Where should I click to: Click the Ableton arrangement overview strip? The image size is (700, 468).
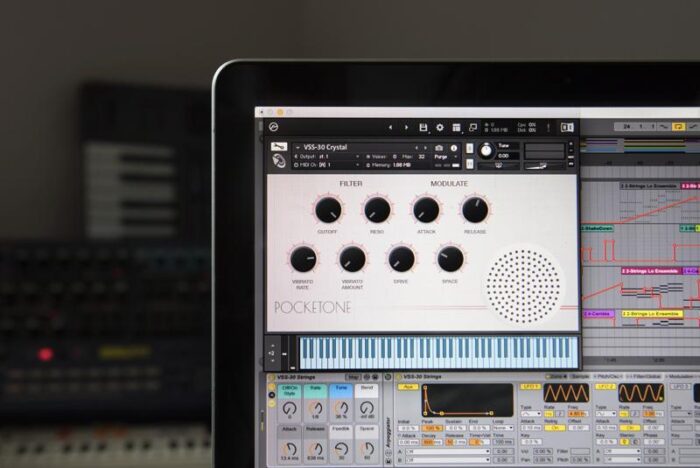tap(640, 144)
